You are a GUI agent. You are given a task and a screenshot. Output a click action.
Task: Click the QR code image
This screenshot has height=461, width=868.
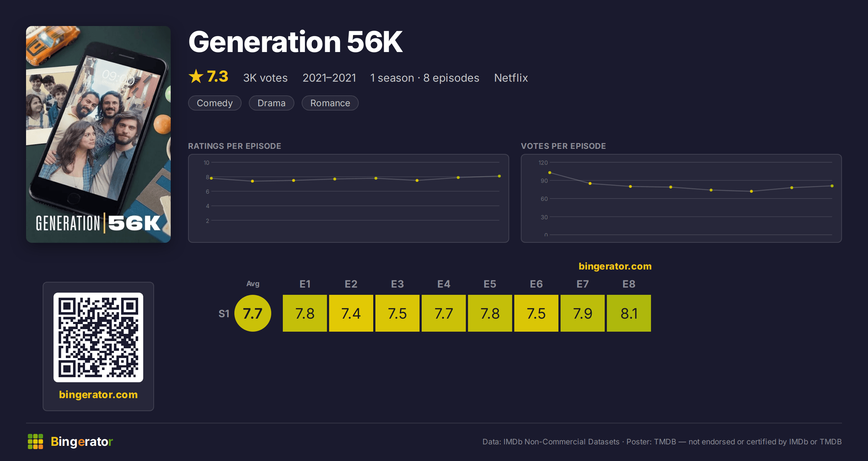click(98, 337)
